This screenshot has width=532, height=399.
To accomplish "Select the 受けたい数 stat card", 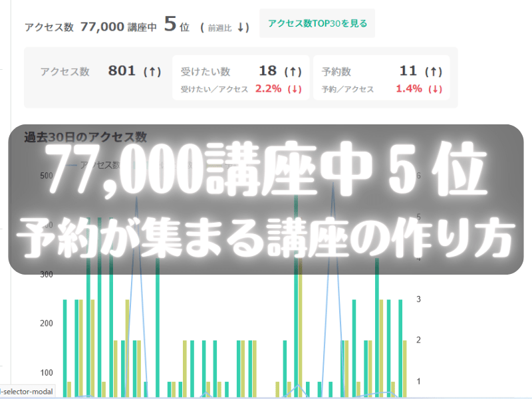I will click(240, 78).
